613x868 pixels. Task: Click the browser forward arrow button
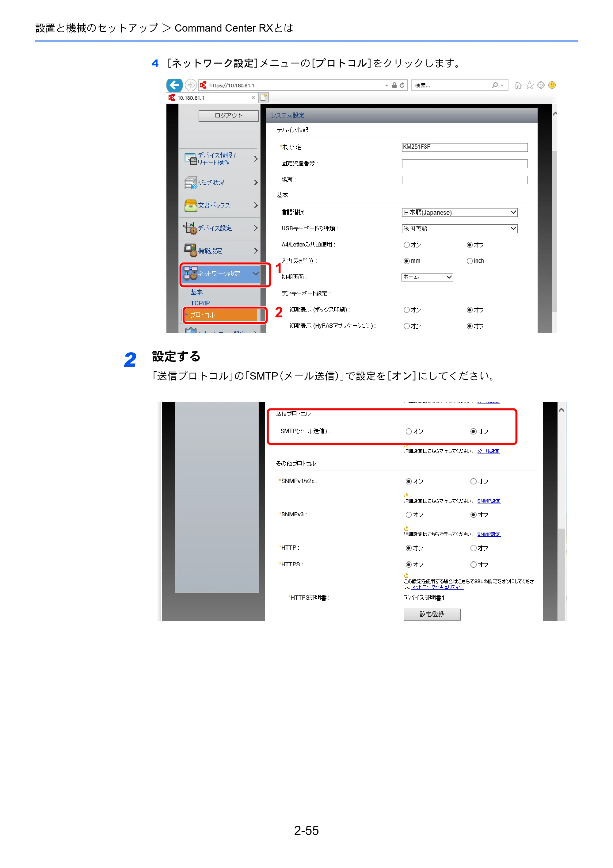[191, 85]
